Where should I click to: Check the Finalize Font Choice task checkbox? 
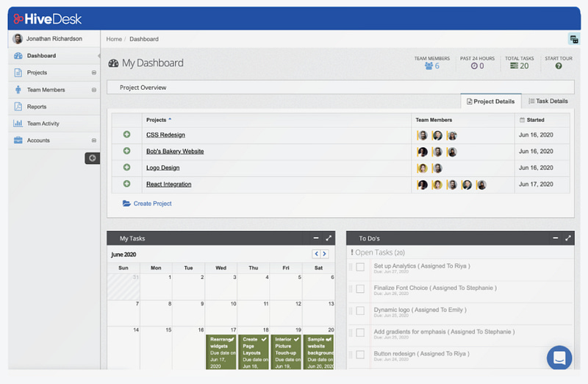360,288
